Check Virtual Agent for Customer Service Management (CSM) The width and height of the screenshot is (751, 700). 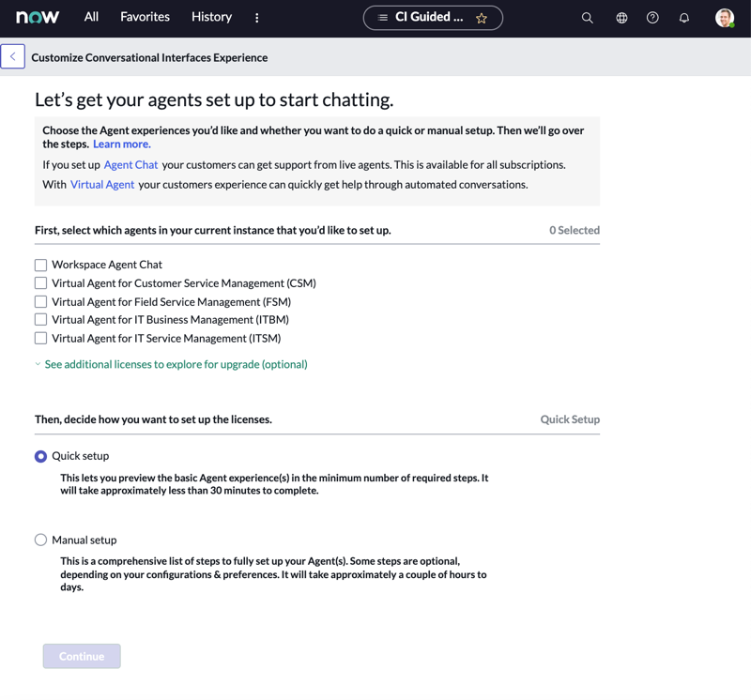(40, 283)
